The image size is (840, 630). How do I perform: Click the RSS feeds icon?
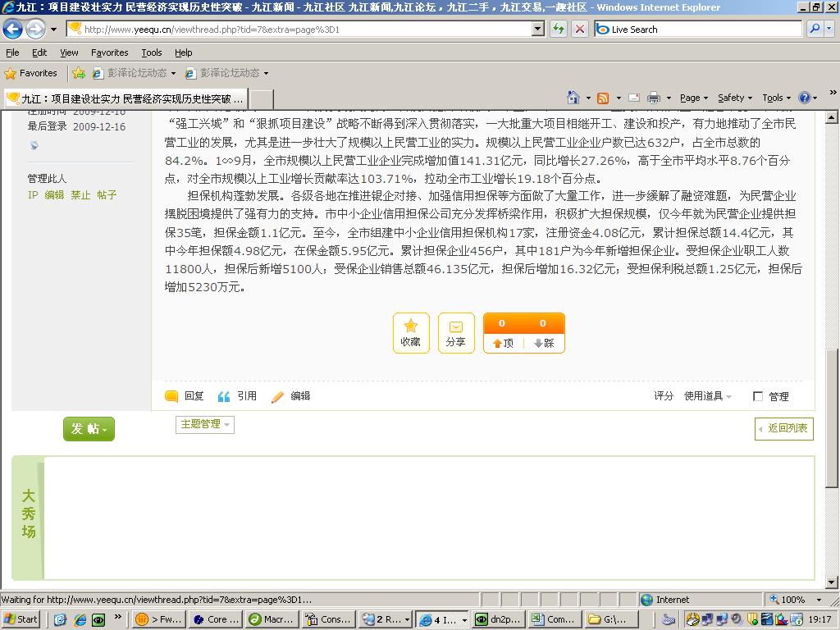click(x=603, y=98)
